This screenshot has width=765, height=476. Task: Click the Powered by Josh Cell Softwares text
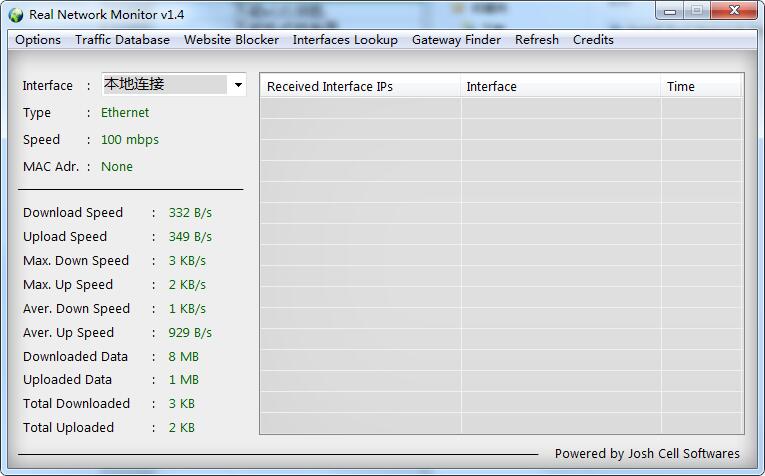point(647,454)
